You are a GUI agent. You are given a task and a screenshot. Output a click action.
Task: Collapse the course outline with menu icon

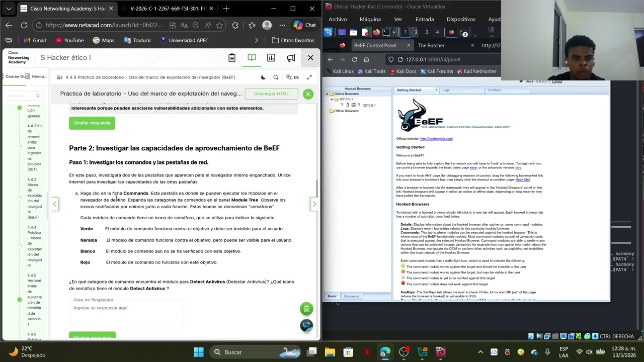pyautogui.click(x=60, y=77)
